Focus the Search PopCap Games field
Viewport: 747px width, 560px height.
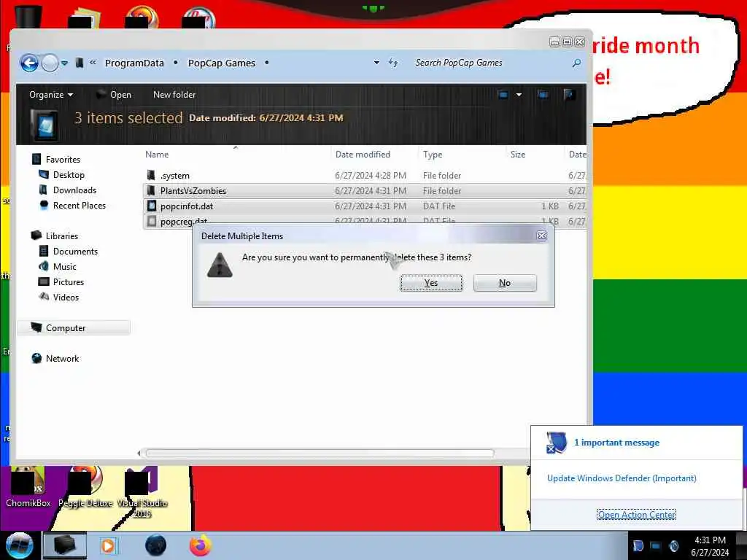pos(491,63)
